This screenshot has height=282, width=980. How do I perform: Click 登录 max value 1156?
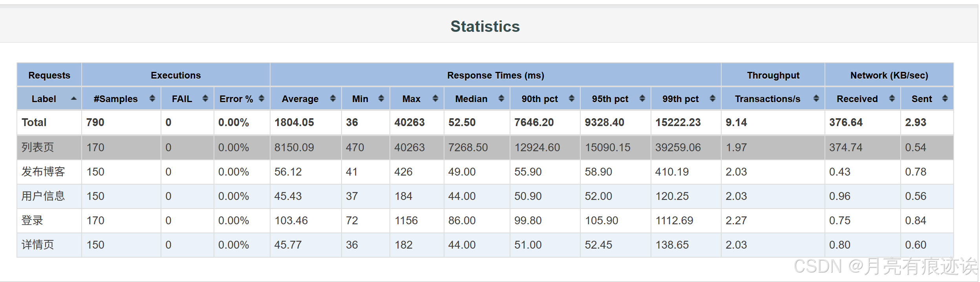tap(406, 220)
